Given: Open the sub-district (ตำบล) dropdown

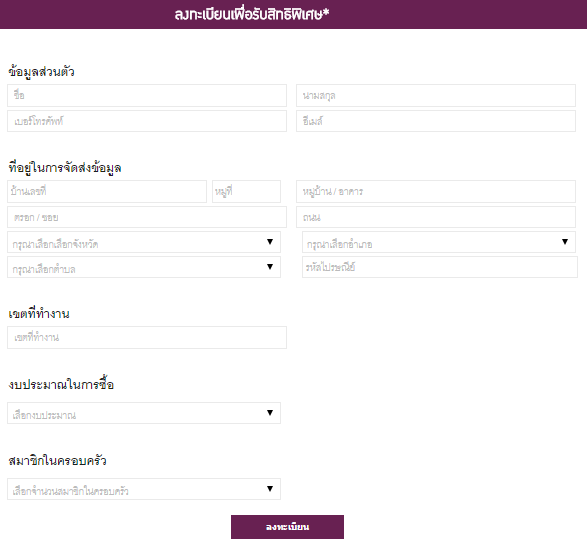Looking at the screenshot, I should point(144,267).
